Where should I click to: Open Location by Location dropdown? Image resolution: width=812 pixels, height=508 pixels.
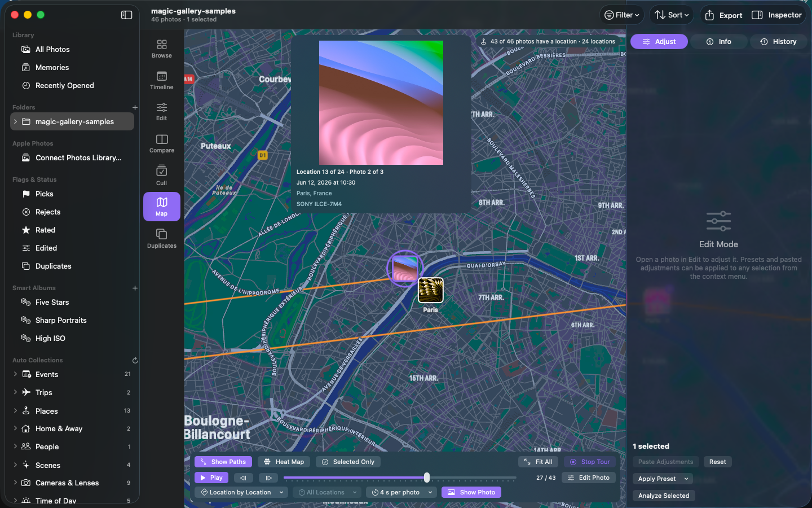241,492
